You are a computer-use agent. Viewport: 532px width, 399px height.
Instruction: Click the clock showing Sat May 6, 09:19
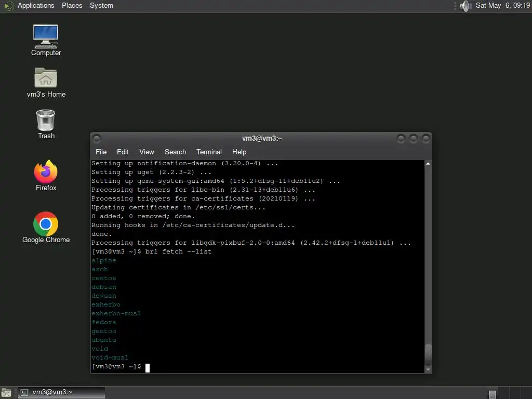coord(502,5)
